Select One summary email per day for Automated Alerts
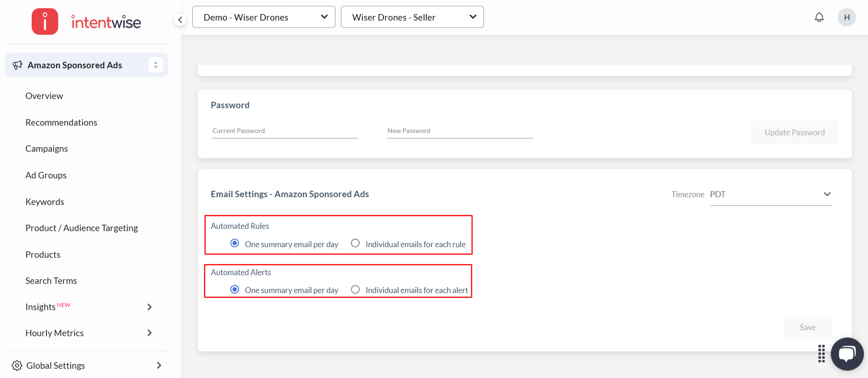Screen dimensions: 868x378 click(234, 289)
